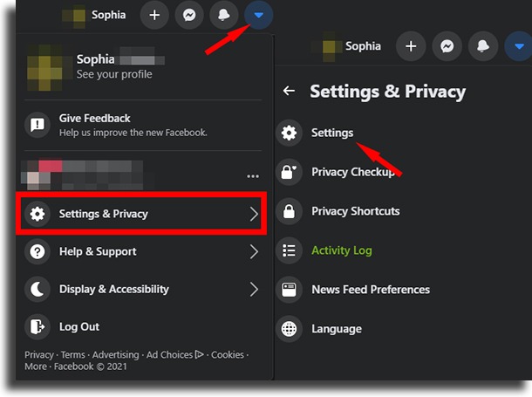Expand Display & Accessibility chevron

[x=254, y=290]
